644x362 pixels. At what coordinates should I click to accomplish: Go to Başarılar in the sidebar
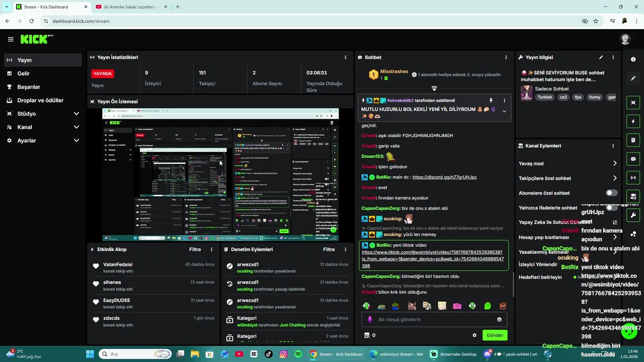click(x=43, y=87)
